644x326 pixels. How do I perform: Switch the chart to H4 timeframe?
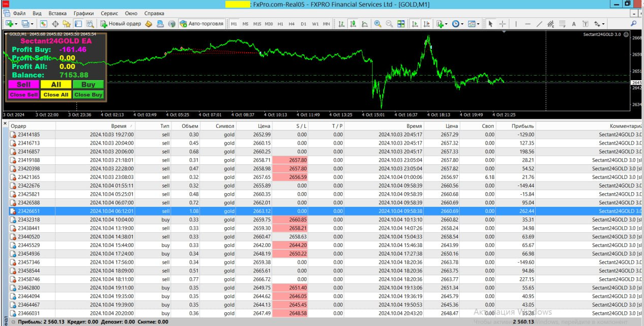tap(292, 24)
